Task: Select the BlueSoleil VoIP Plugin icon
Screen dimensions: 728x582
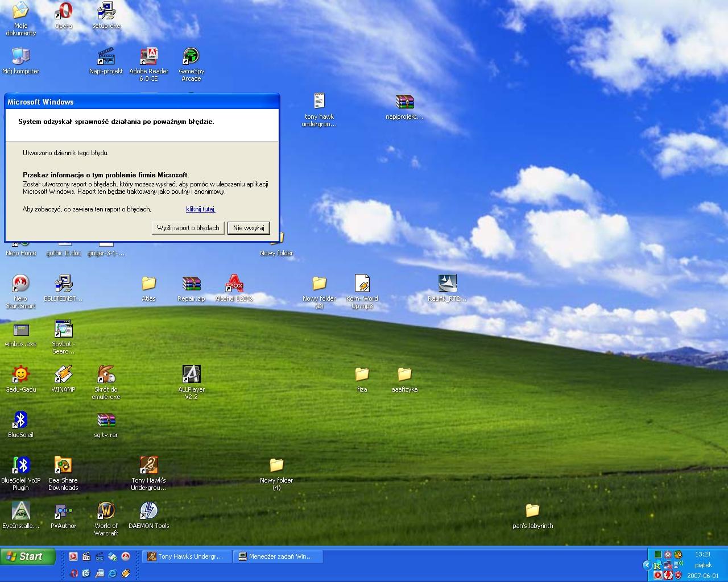Action: tap(21, 473)
